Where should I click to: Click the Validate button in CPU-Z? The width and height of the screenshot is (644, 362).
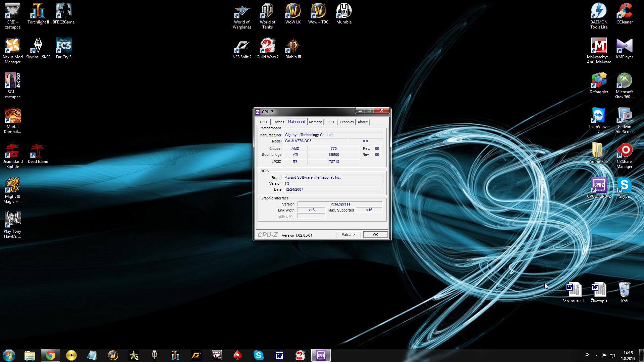coord(348,235)
